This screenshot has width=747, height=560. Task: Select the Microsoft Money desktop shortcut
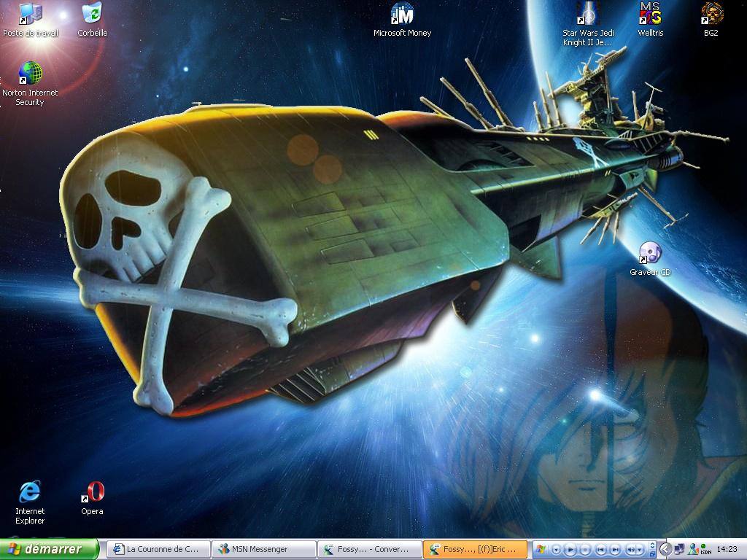click(402, 20)
